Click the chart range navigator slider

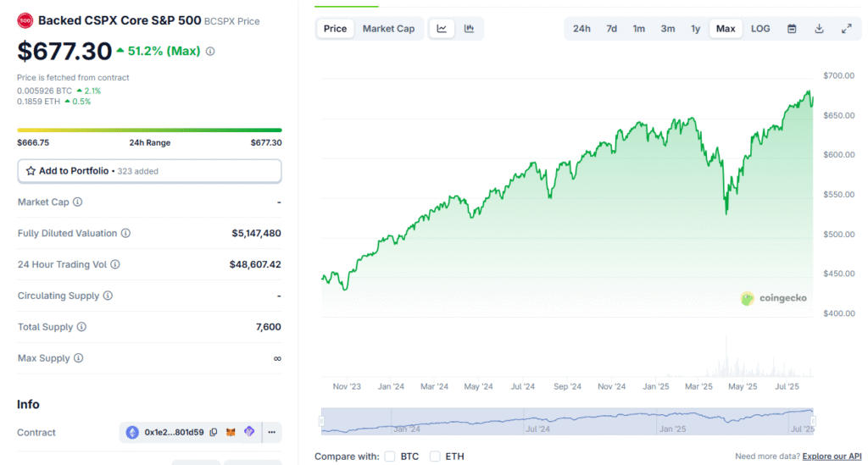point(566,421)
